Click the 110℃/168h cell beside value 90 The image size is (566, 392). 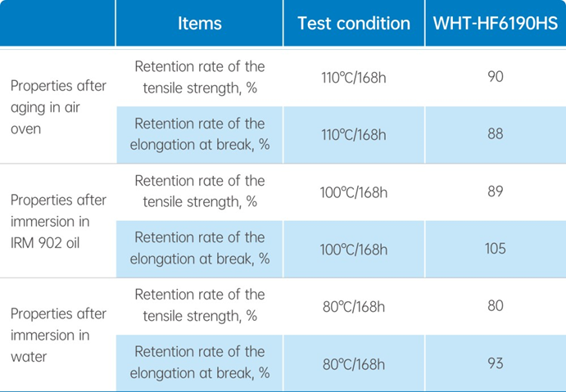[x=354, y=79]
